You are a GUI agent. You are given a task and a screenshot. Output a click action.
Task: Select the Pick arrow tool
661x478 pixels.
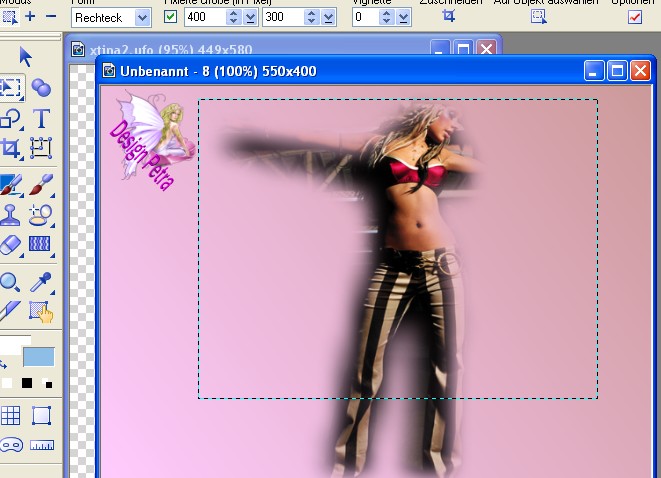pos(25,57)
